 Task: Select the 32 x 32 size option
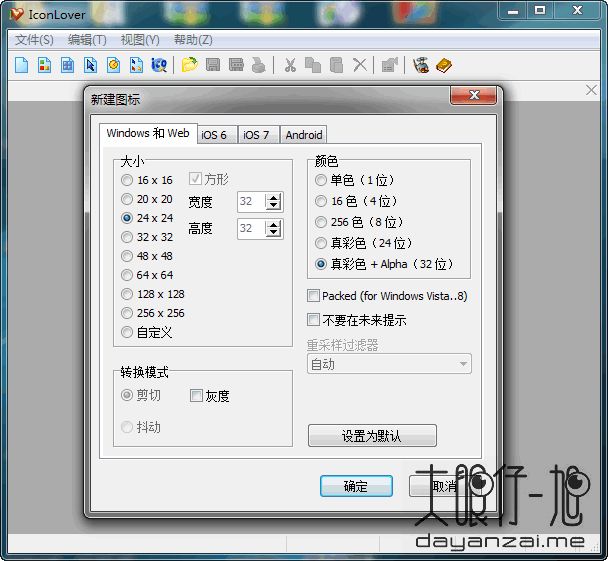(x=147, y=237)
